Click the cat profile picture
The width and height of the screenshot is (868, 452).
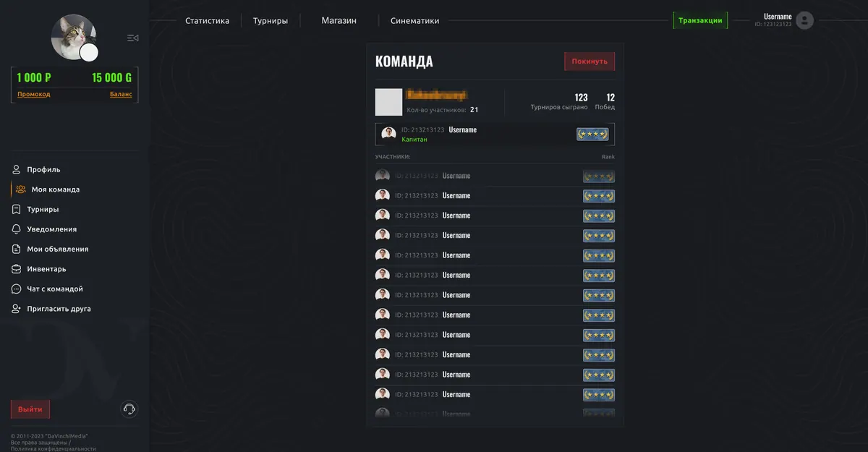[x=73, y=37]
